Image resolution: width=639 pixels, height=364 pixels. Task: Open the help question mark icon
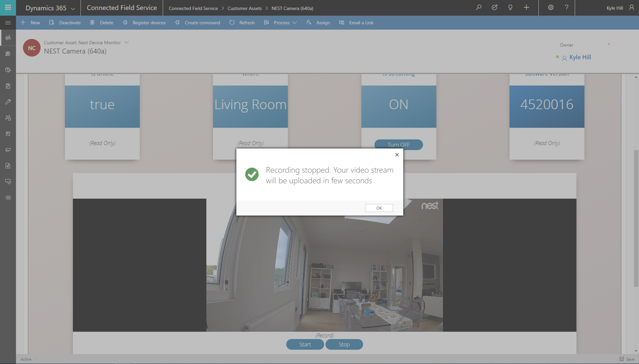tap(566, 7)
